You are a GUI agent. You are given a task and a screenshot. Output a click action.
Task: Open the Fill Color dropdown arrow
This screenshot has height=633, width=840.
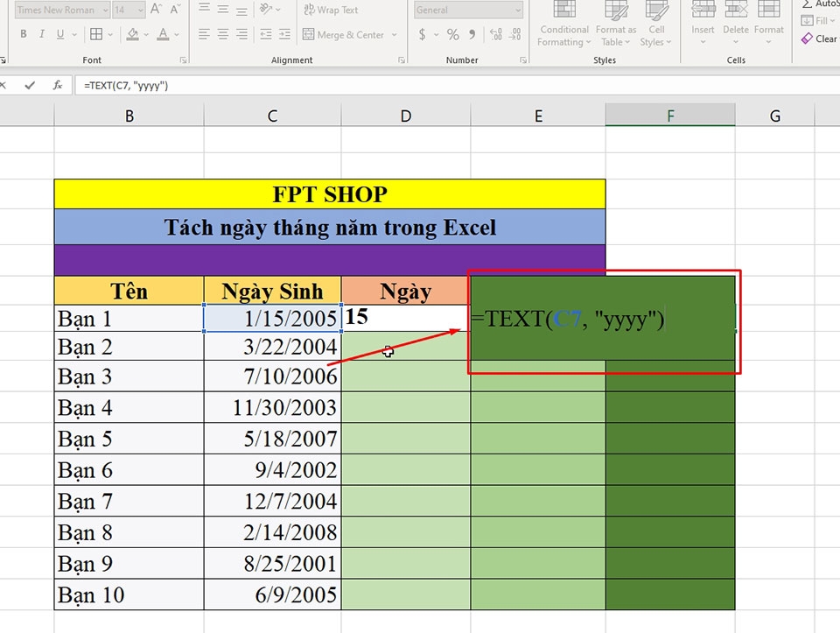coord(145,33)
